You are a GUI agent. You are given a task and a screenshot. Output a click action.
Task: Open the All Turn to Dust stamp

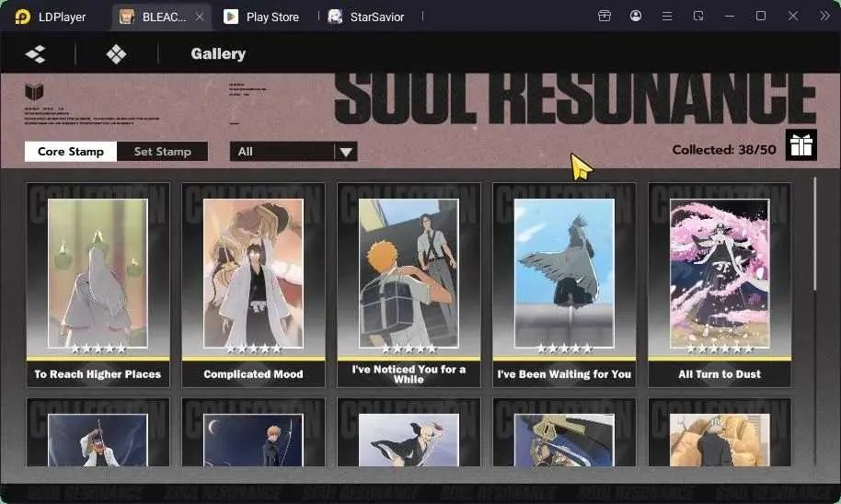click(x=720, y=285)
